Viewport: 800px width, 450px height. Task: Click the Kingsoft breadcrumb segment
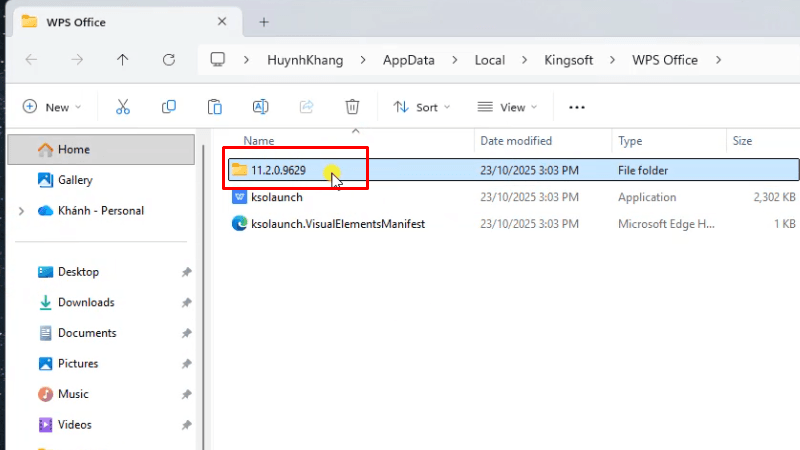[x=567, y=60]
